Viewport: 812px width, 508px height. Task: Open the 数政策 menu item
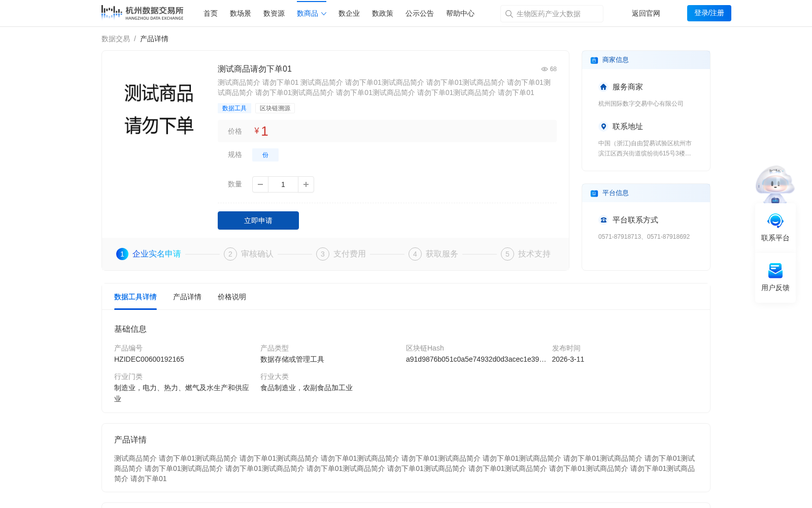383,13
